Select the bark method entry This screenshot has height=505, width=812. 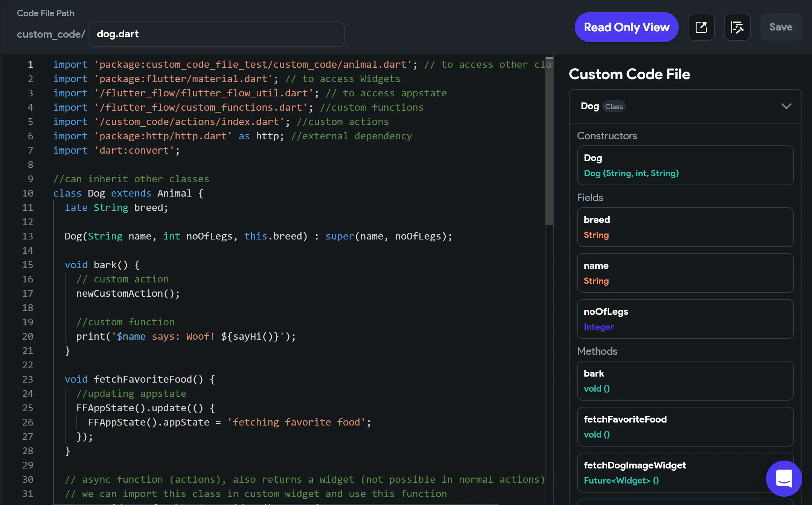685,381
